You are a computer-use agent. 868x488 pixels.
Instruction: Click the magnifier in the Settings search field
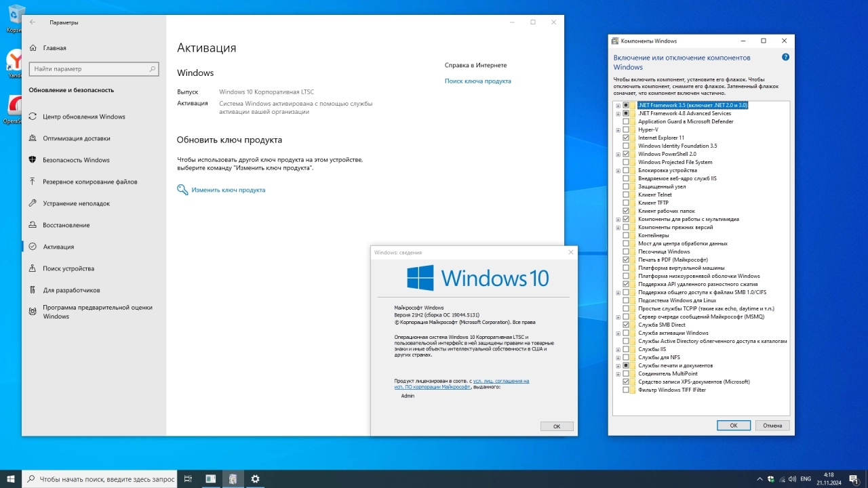pos(152,68)
